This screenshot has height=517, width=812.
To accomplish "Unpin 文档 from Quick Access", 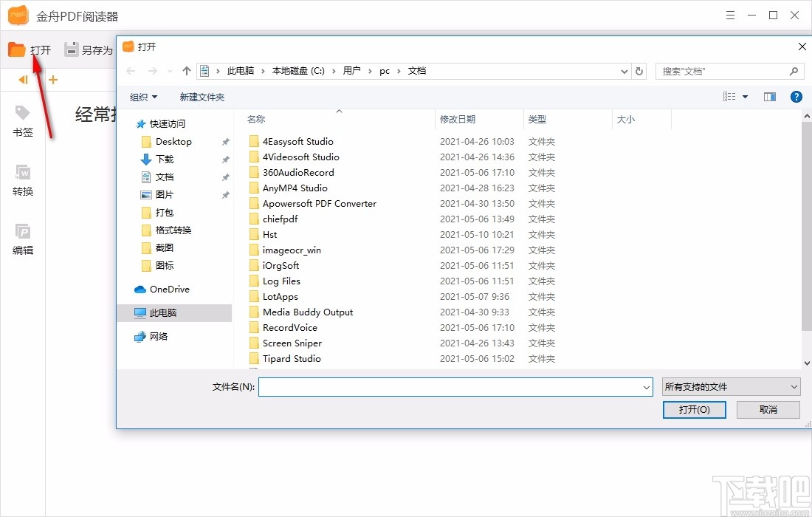I will (x=225, y=177).
